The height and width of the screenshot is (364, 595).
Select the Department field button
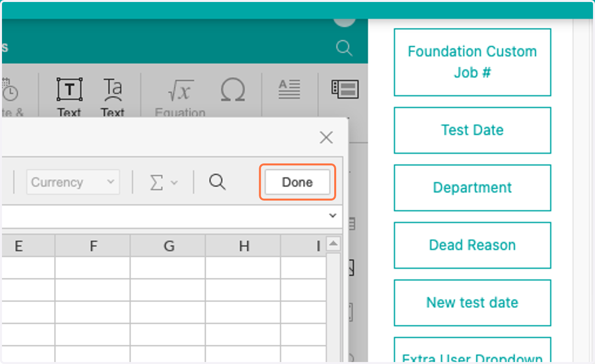point(472,188)
